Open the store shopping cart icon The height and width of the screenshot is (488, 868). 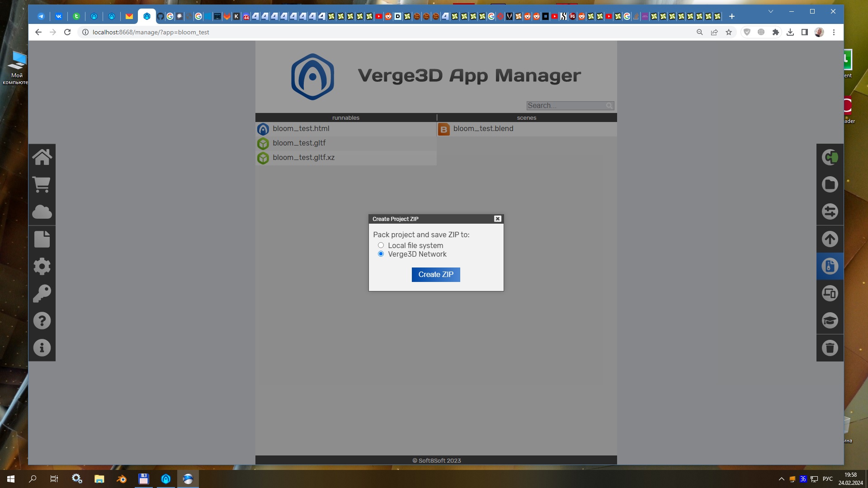[42, 184]
